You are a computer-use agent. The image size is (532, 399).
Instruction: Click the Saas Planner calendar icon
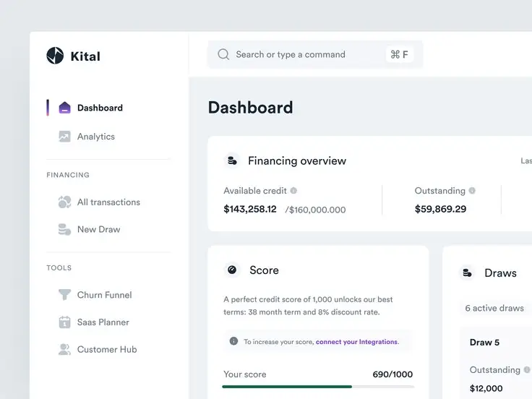click(x=64, y=322)
